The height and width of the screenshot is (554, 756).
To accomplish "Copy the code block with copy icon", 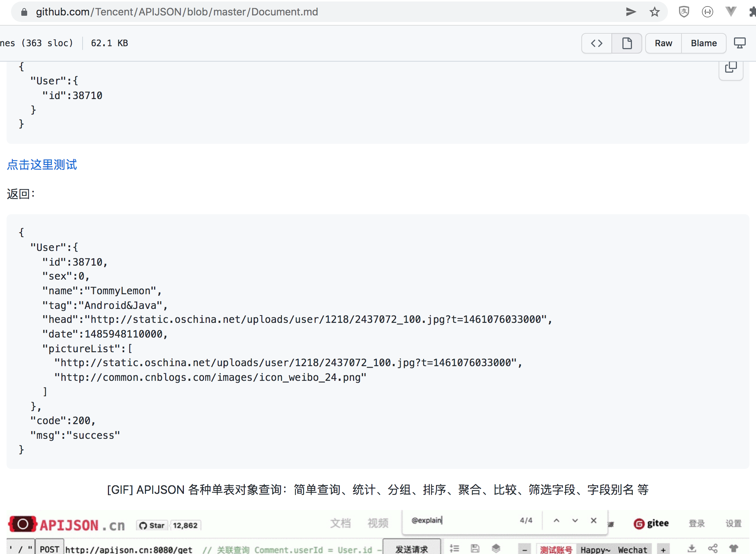I will point(731,68).
